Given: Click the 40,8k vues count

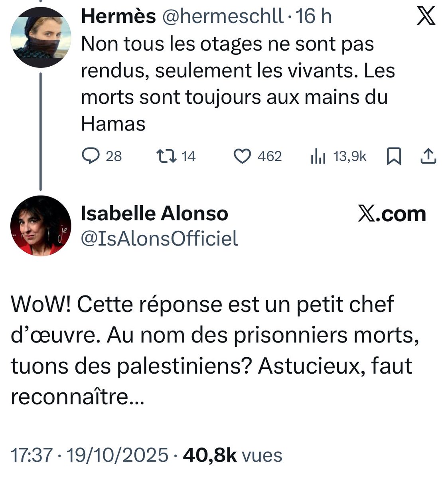Looking at the screenshot, I should click(232, 455).
